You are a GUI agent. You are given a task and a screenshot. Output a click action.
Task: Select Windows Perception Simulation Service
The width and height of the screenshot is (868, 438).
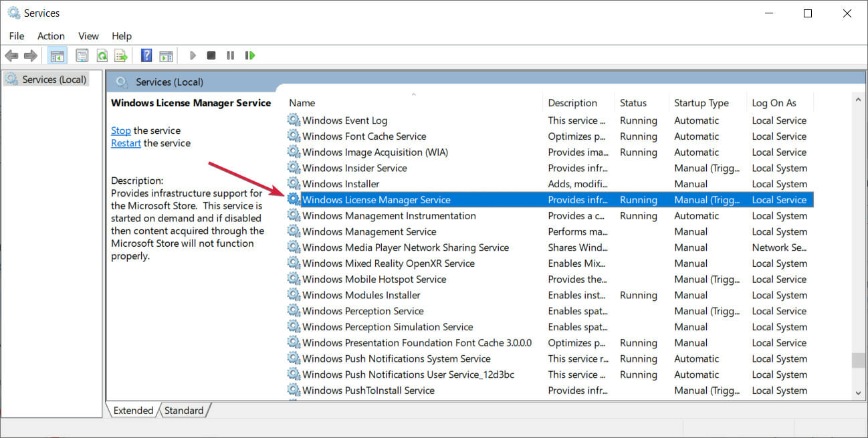point(387,327)
